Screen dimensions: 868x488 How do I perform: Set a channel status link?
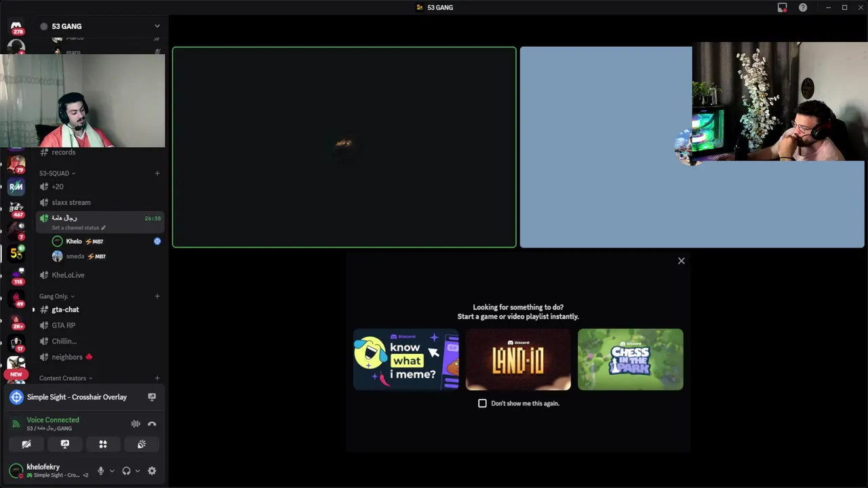tap(78, 228)
